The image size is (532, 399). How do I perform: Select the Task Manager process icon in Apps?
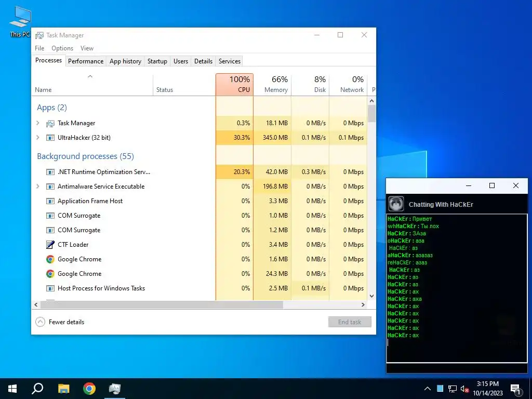coord(50,123)
